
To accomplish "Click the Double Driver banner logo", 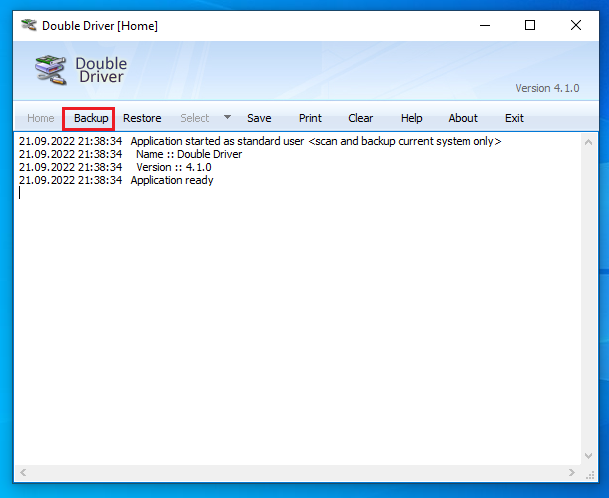I will click(x=81, y=70).
